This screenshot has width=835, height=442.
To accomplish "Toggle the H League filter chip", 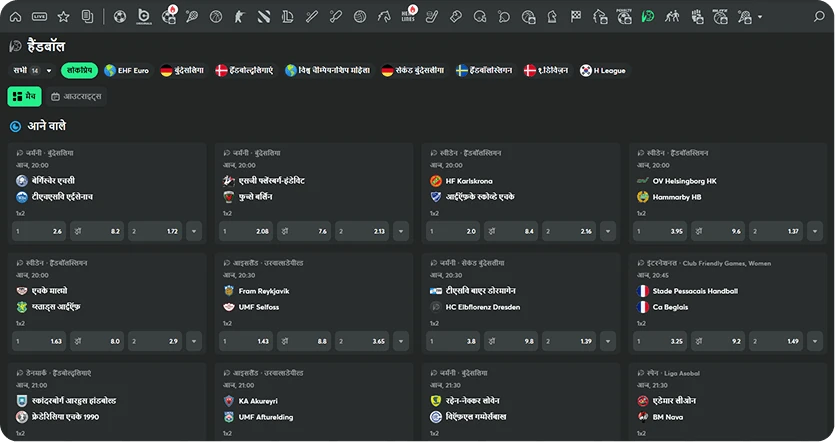I will 602,71.
